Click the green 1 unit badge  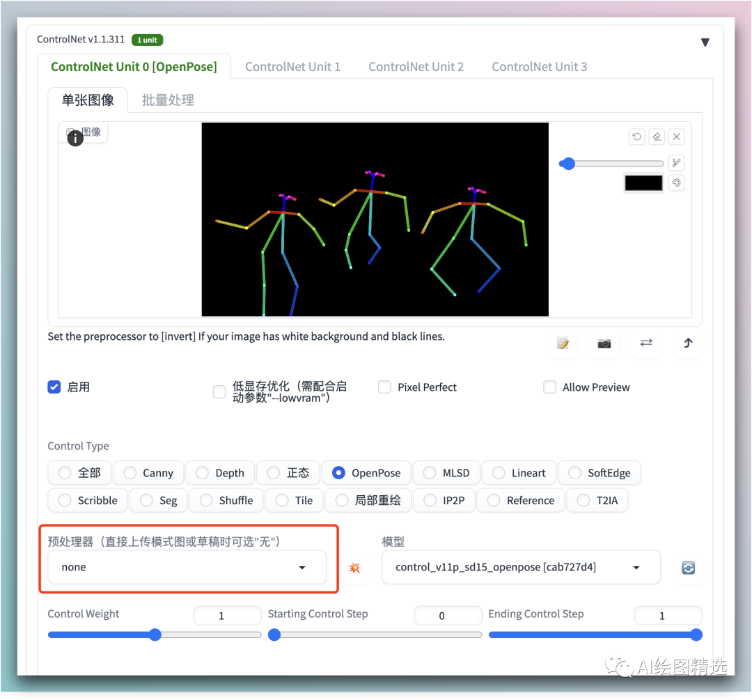point(147,40)
